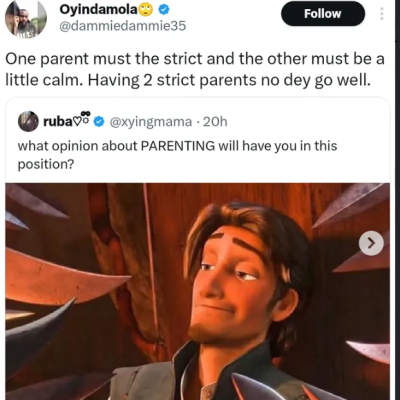
Task: Show next image with right chevron
Action: tap(371, 243)
